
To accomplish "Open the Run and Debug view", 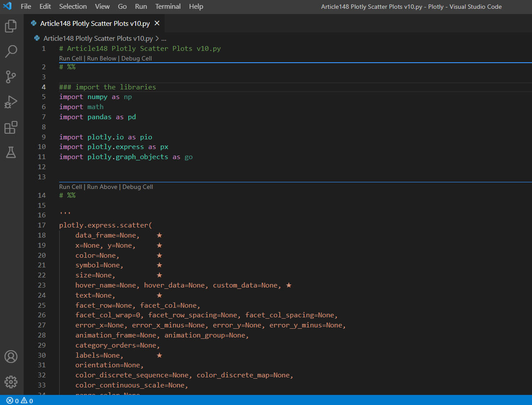I will tap(11, 102).
